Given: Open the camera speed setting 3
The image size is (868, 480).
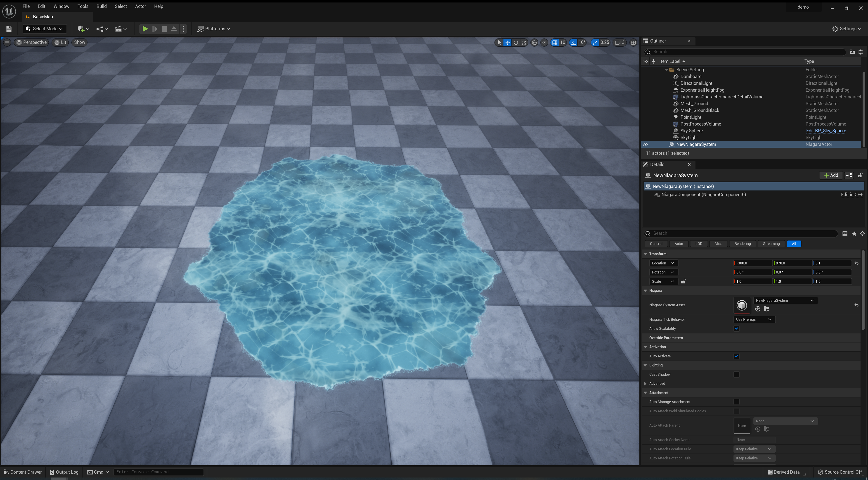Looking at the screenshot, I should coord(620,43).
